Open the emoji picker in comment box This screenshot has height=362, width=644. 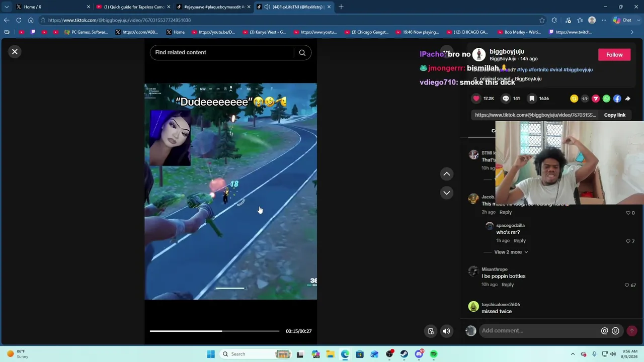coord(615,330)
